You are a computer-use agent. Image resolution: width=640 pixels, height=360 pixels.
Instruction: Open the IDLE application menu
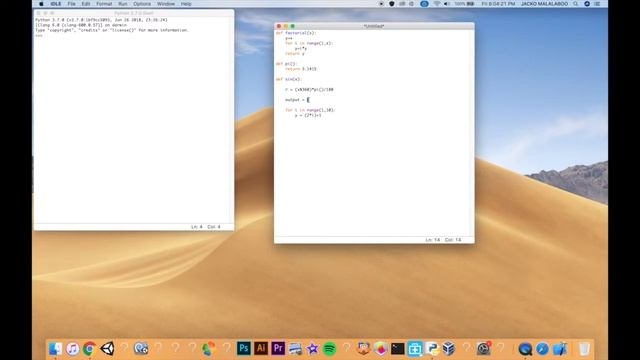56,4
